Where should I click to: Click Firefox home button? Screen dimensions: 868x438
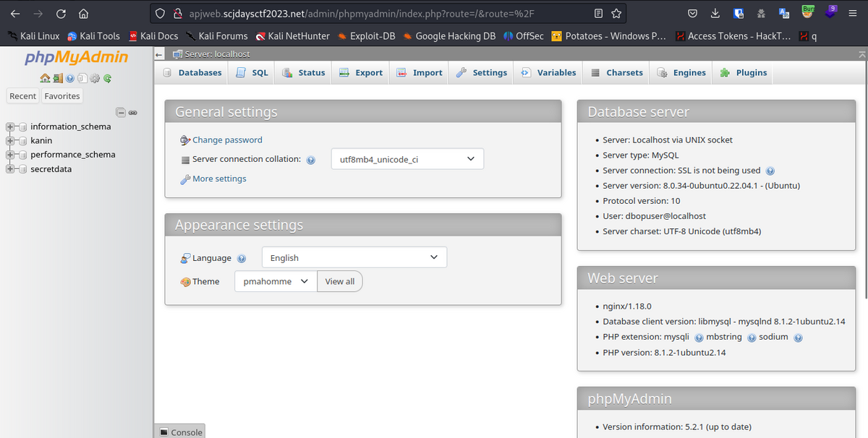[83, 13]
